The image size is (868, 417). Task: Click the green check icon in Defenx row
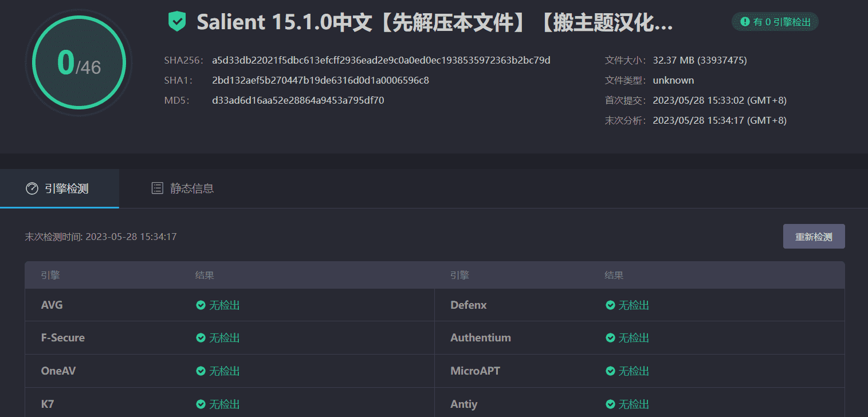click(610, 305)
